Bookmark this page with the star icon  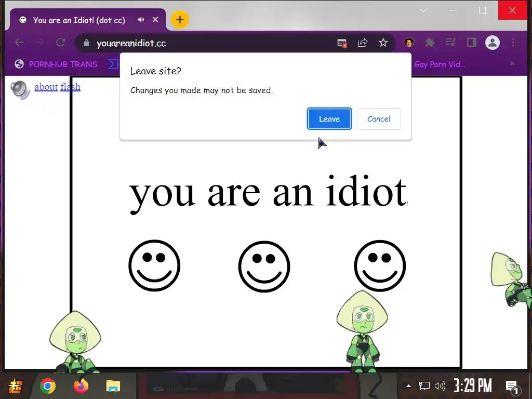[x=383, y=43]
